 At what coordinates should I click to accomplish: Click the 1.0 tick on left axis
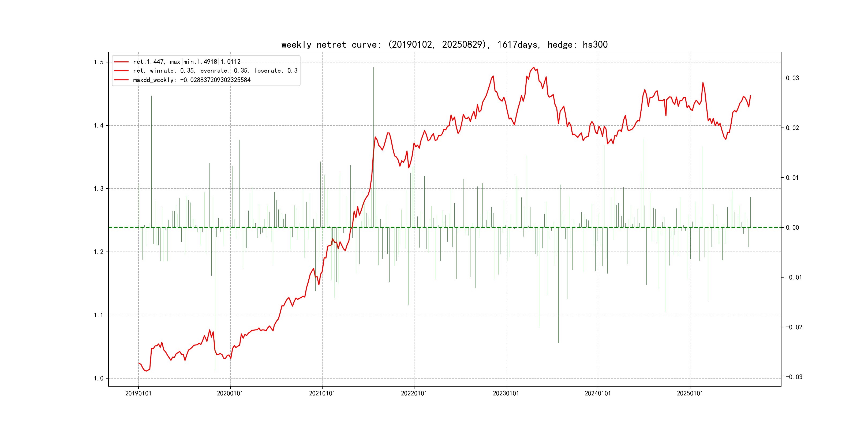pyautogui.click(x=98, y=378)
